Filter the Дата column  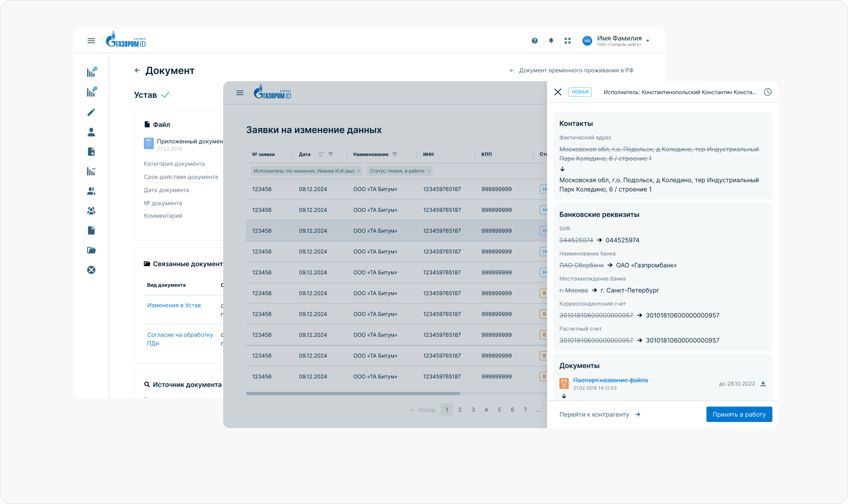331,154
